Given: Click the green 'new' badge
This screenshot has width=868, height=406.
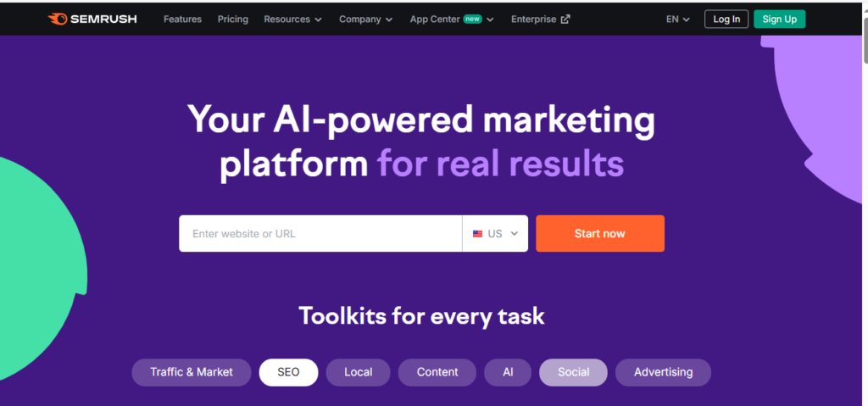Looking at the screenshot, I should 472,19.
